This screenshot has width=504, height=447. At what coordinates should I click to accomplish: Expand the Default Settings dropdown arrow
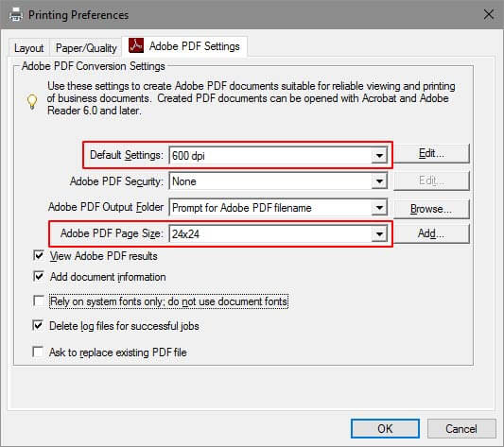click(379, 156)
